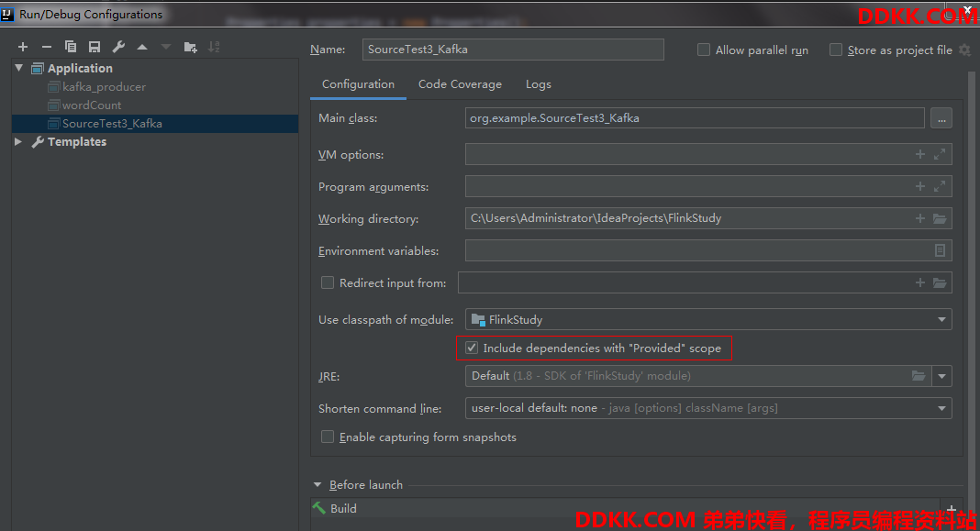Image resolution: width=980 pixels, height=531 pixels.
Task: Enable capturing form snapshots checkbox
Action: (328, 437)
